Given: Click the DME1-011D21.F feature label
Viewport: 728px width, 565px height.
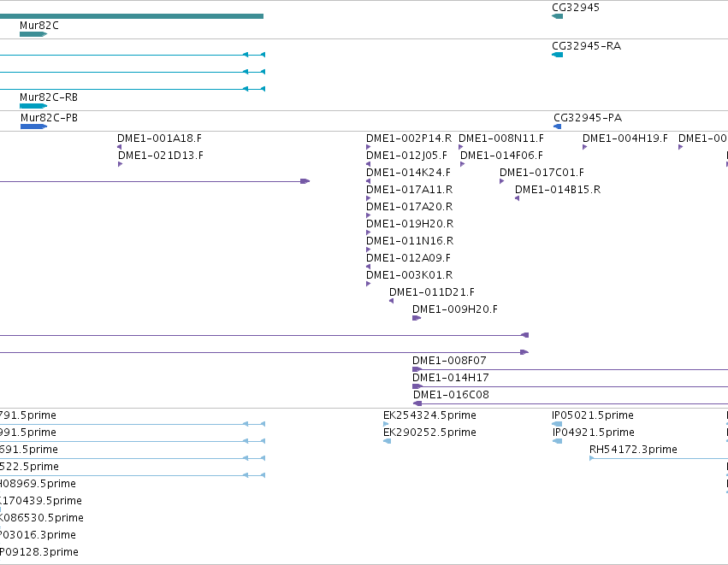Looking at the screenshot, I should pos(432,292).
